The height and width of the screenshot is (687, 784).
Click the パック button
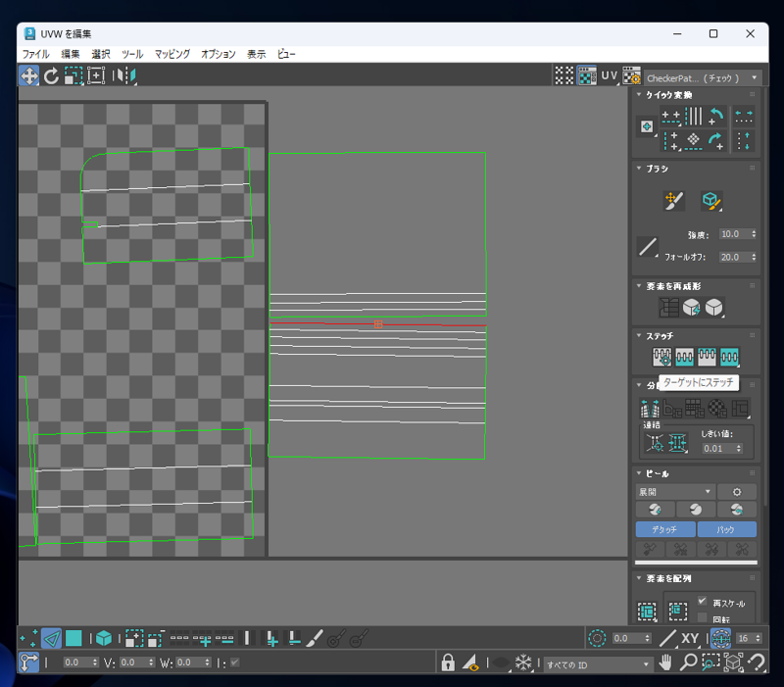point(726,529)
